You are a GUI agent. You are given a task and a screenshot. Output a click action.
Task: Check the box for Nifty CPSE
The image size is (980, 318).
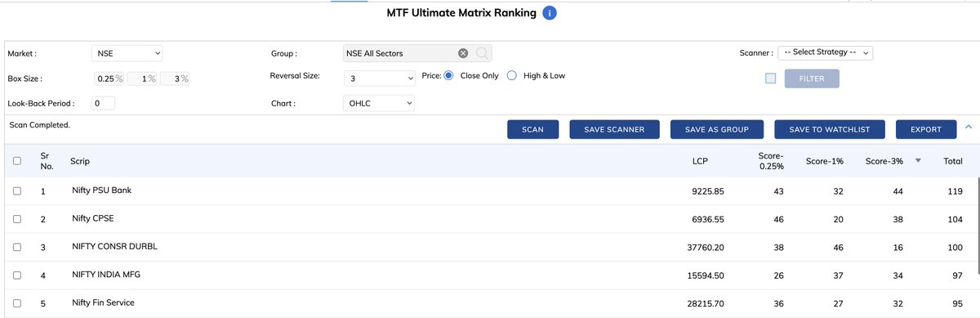pyautogui.click(x=16, y=219)
